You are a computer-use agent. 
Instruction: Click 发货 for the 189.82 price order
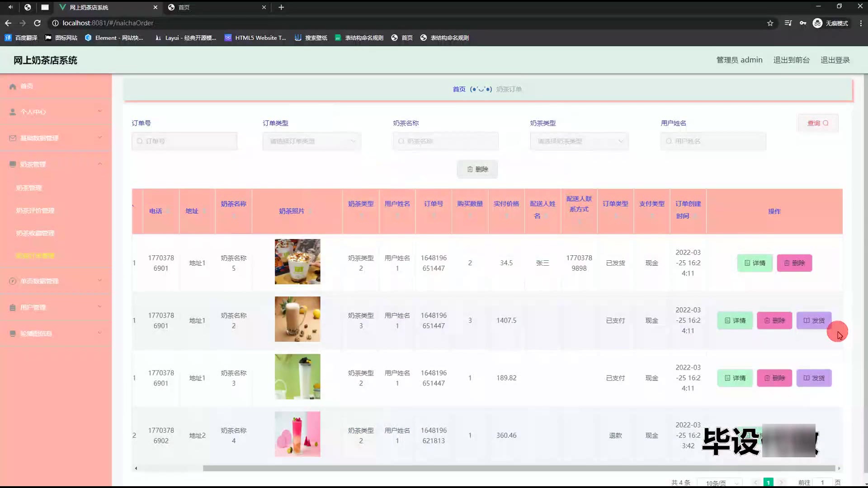click(814, 378)
